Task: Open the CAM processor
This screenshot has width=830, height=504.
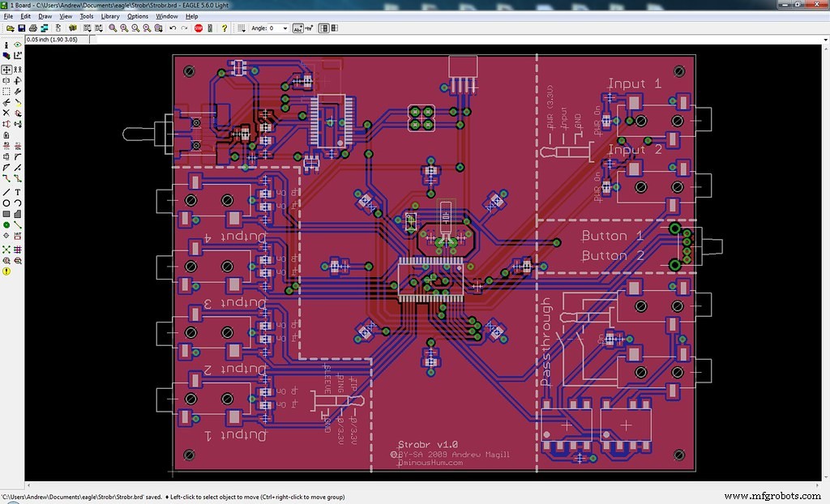Action: 45,28
